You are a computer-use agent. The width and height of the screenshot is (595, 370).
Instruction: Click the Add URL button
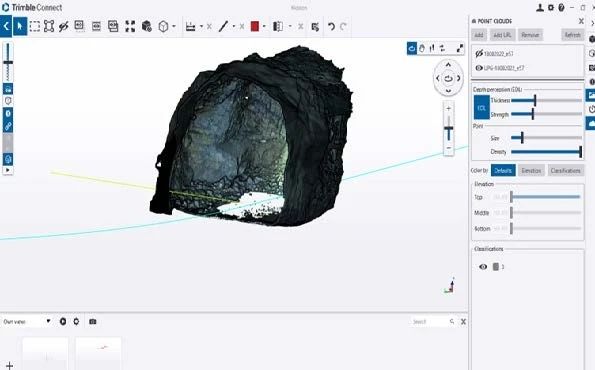502,35
